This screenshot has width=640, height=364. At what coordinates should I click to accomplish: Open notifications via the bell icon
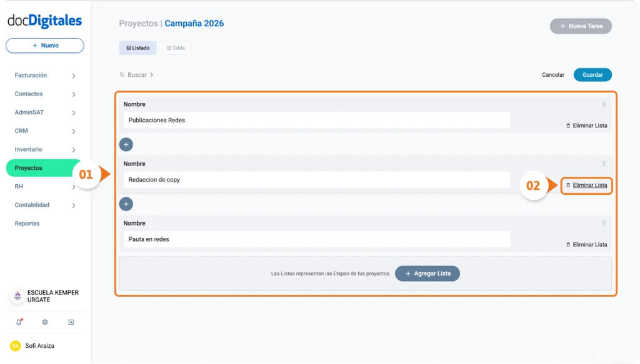(19, 322)
